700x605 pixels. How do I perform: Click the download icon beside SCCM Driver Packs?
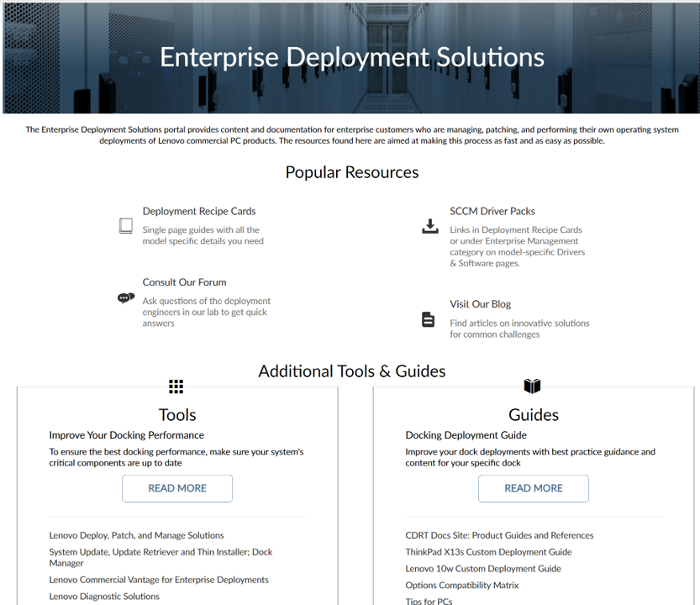430,226
